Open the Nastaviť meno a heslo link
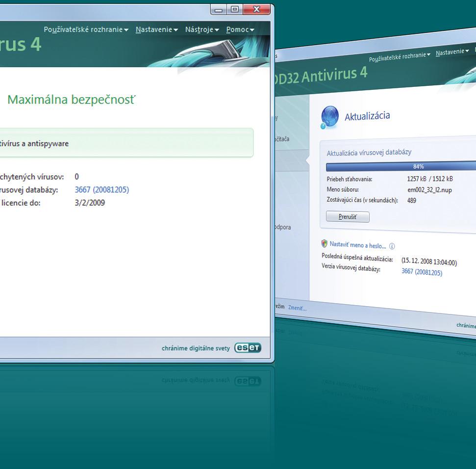The image size is (476, 469). [357, 245]
